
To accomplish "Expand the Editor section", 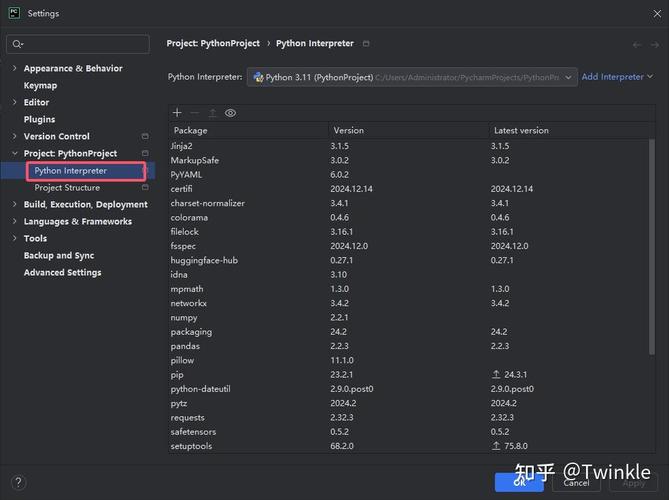I will pos(15,102).
